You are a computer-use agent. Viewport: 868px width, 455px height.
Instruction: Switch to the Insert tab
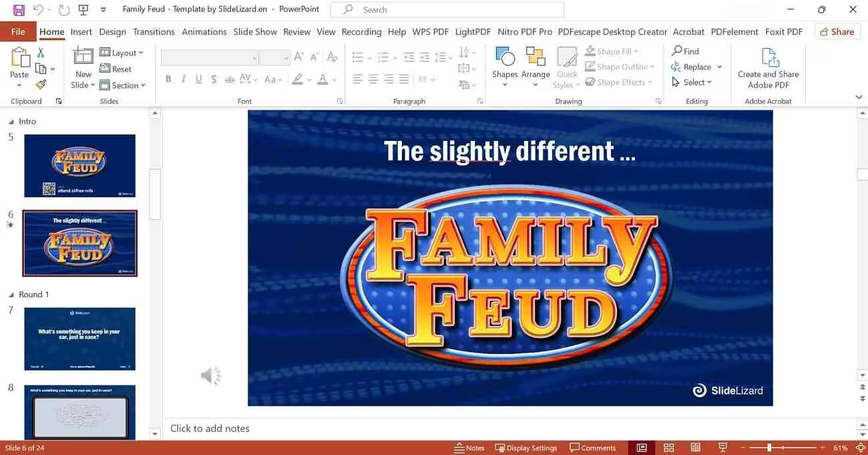coord(81,31)
